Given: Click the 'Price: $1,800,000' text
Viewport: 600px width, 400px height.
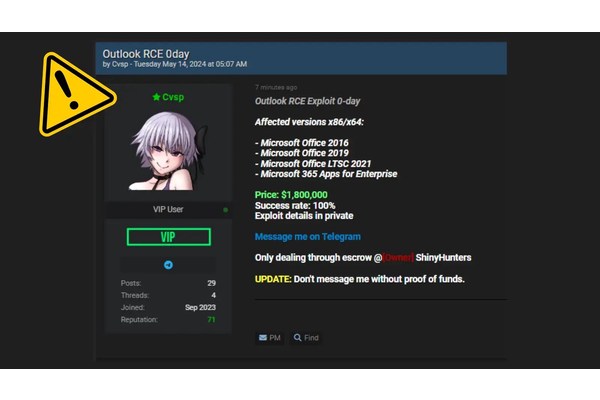Looking at the screenshot, I should [291, 195].
